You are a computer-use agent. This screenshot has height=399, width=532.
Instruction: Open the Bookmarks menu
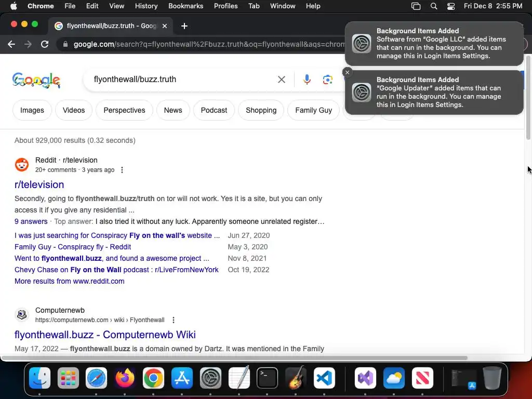coord(185,6)
